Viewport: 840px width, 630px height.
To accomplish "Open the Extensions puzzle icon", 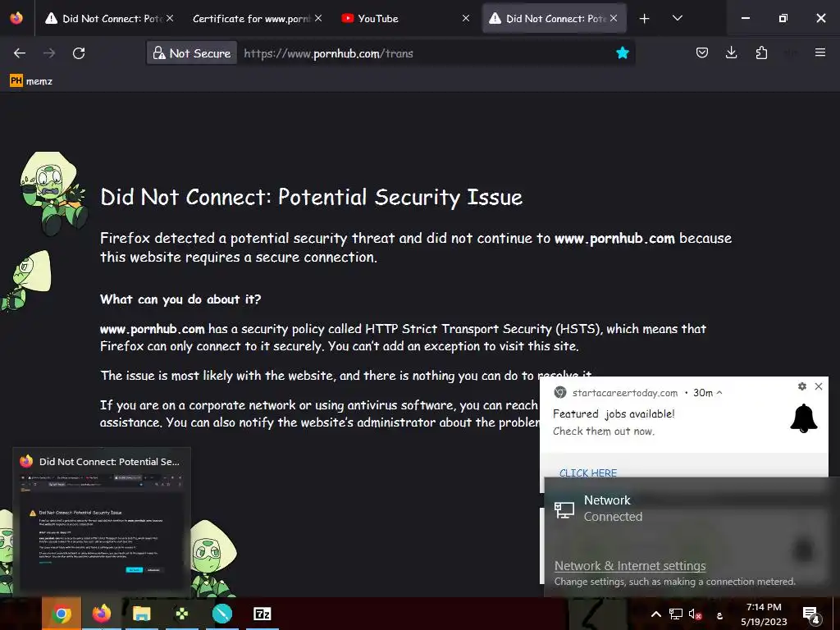I will click(761, 52).
